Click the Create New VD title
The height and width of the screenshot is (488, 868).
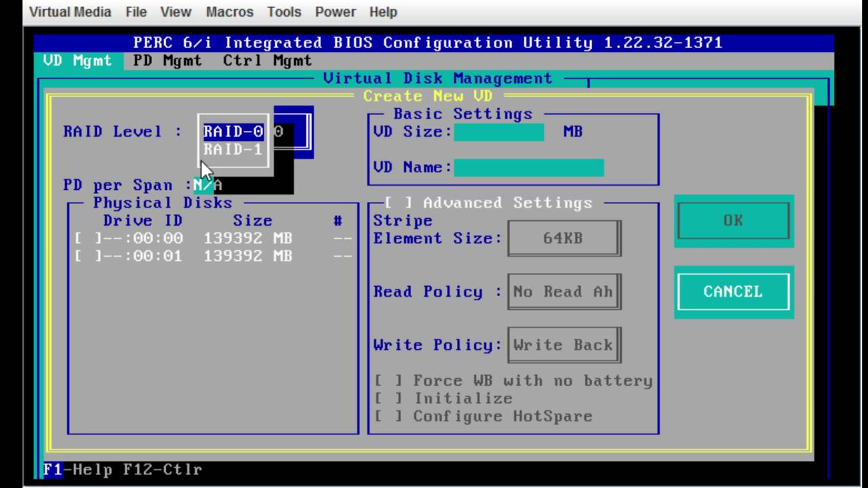[x=428, y=96]
